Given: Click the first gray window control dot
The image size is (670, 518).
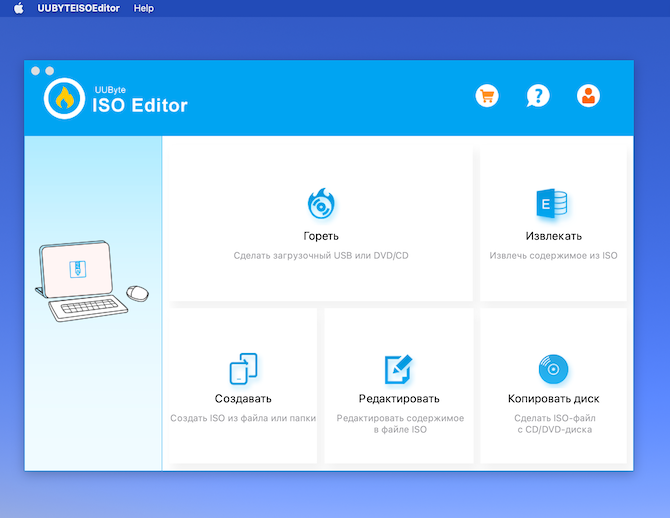Looking at the screenshot, I should point(35,71).
